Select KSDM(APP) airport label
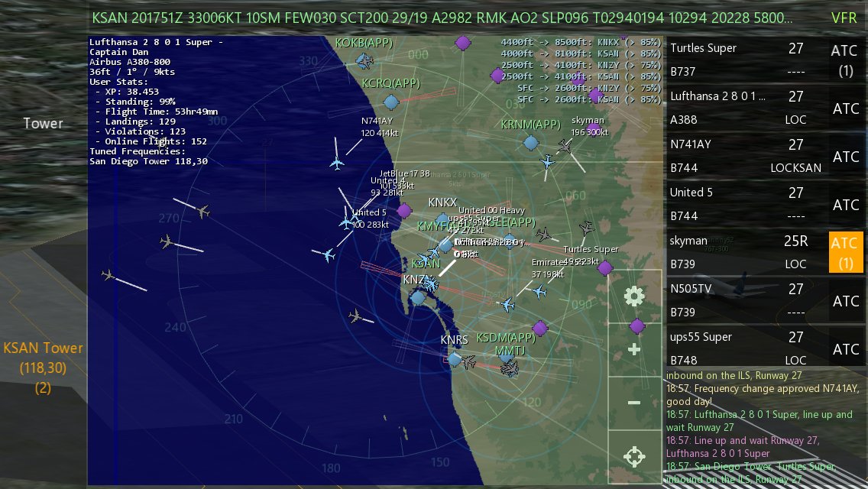868x489 pixels. click(x=506, y=337)
